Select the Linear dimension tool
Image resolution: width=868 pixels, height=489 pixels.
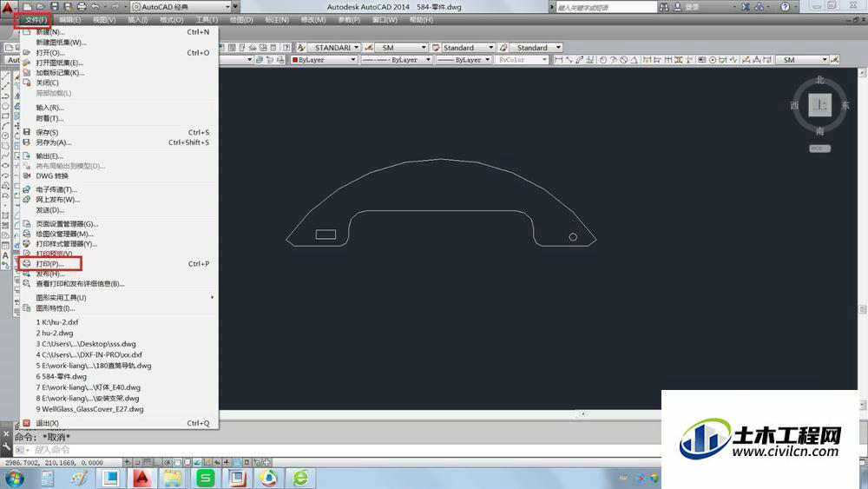(x=558, y=60)
